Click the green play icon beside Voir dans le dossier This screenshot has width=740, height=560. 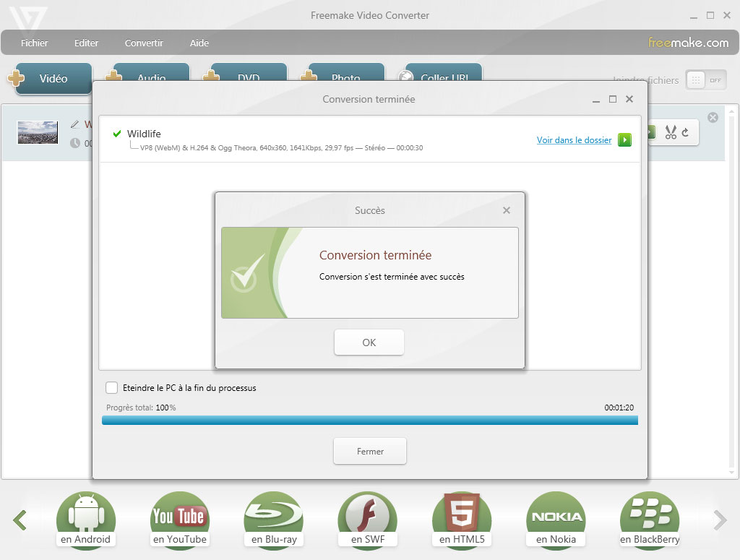click(624, 140)
